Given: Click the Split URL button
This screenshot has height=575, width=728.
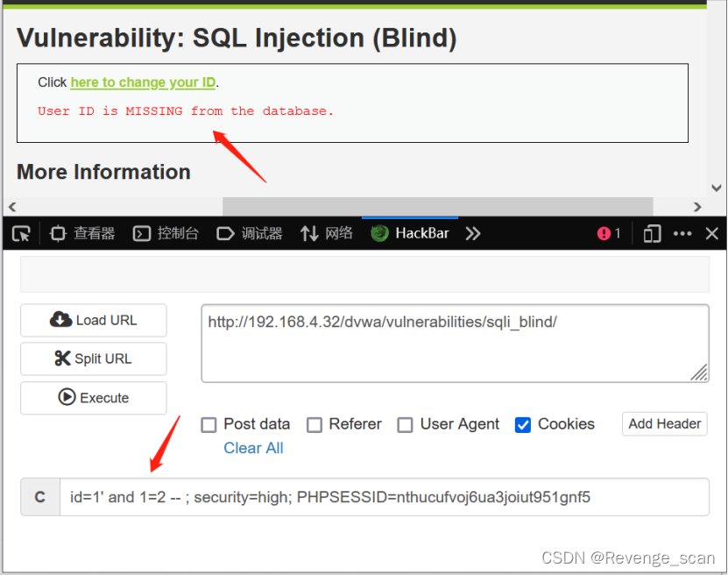Looking at the screenshot, I should tap(93, 359).
